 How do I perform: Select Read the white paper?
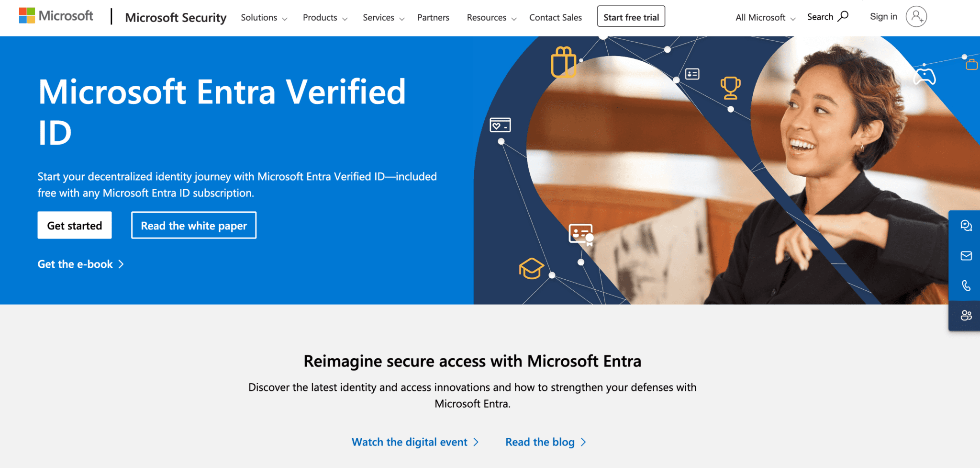pyautogui.click(x=193, y=225)
